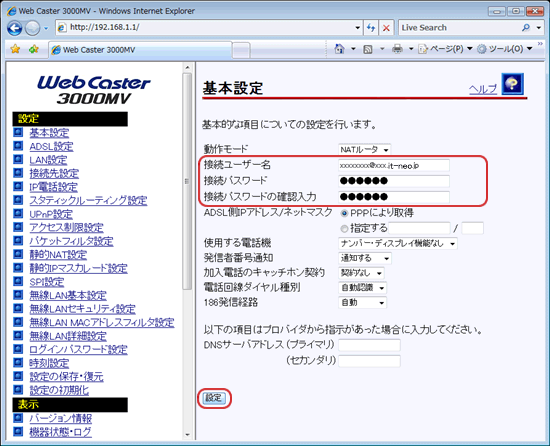Open a new blank tab

[x=241, y=50]
